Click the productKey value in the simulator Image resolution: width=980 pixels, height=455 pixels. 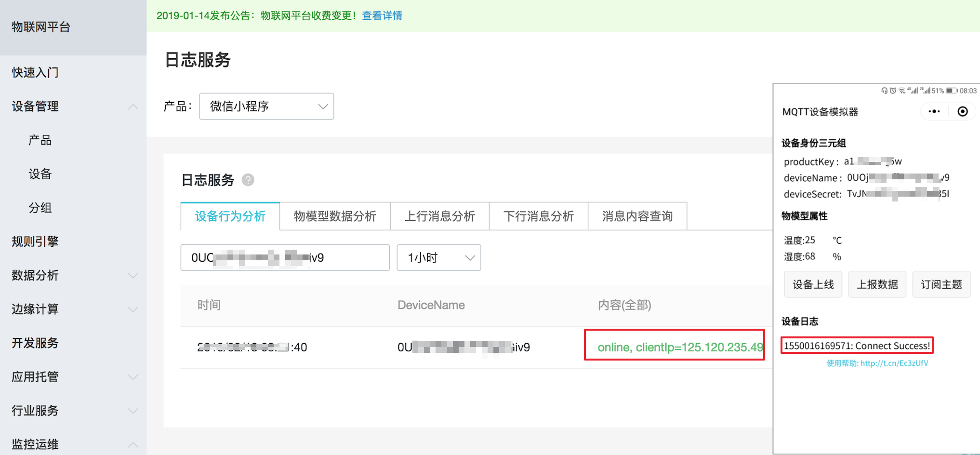click(x=873, y=161)
